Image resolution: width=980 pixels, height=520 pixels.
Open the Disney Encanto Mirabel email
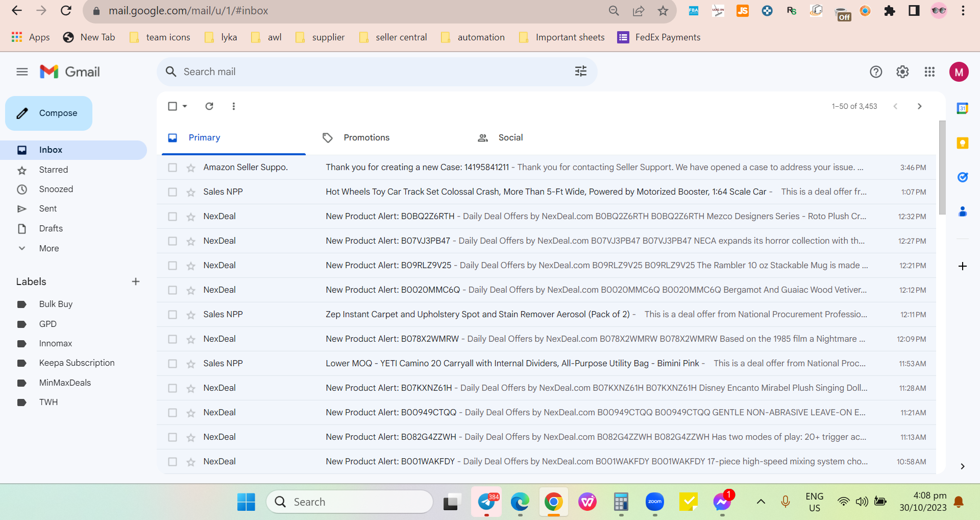tap(546, 388)
